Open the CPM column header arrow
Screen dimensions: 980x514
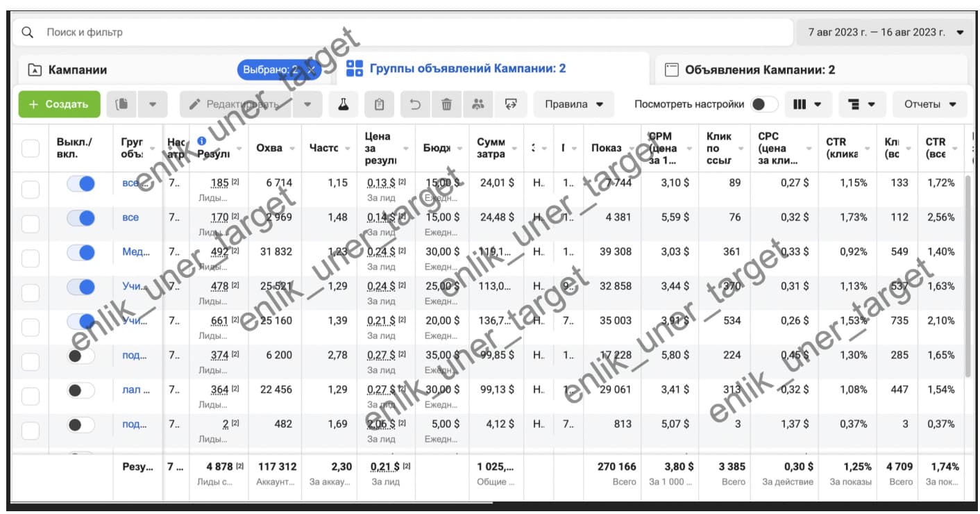pos(688,148)
